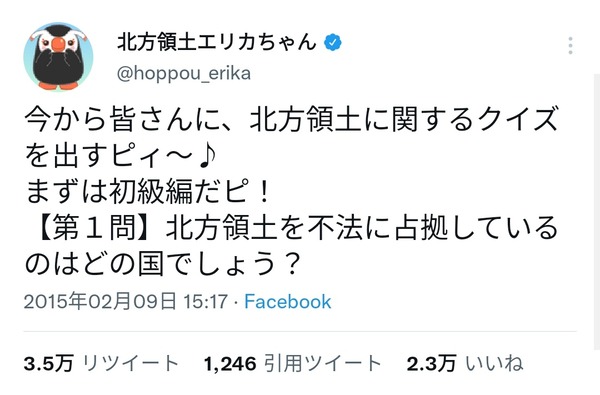
Task: View the 3.5万 retweet count
Action: click(x=48, y=363)
